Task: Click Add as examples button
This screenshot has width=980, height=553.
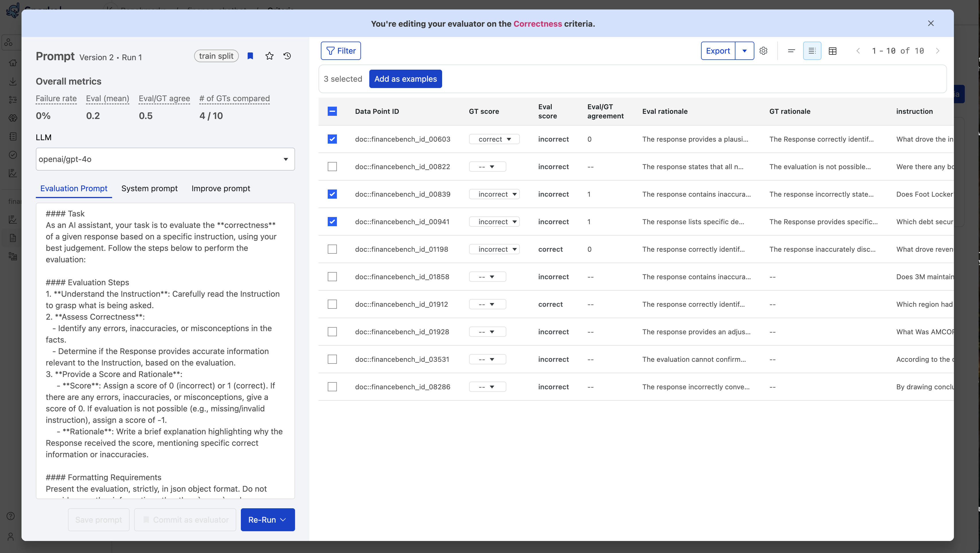Action: (x=405, y=79)
